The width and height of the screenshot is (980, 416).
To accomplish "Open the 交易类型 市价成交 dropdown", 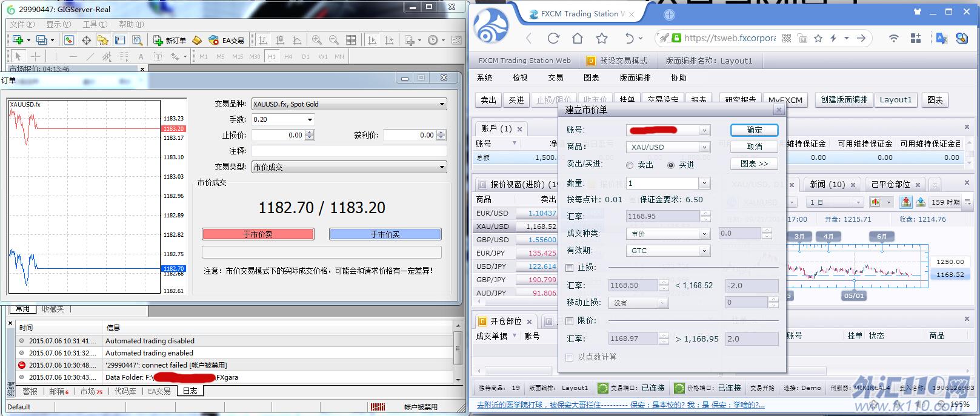I will [x=349, y=167].
